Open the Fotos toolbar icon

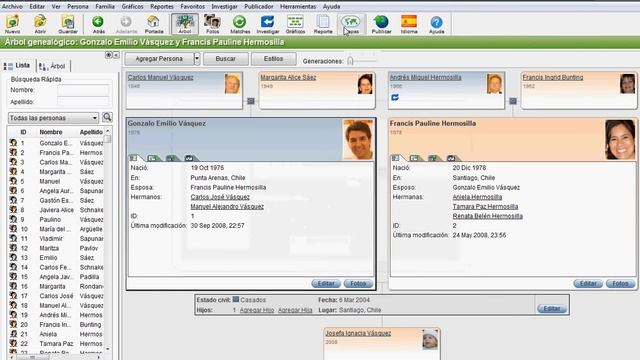(x=212, y=24)
